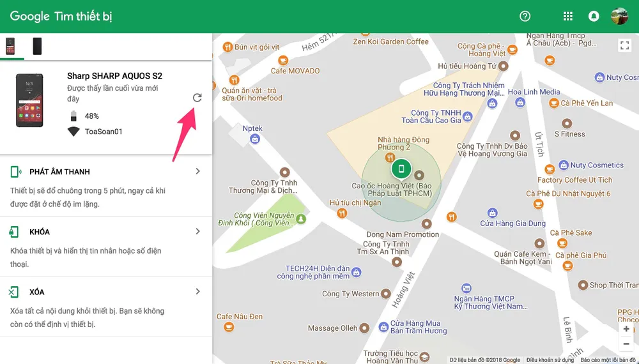Click the Google logo in header

click(x=29, y=17)
